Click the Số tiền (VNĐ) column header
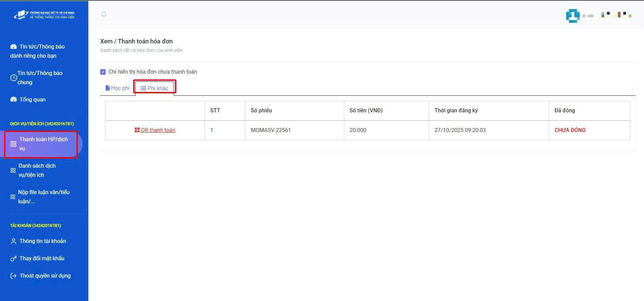 (366, 111)
